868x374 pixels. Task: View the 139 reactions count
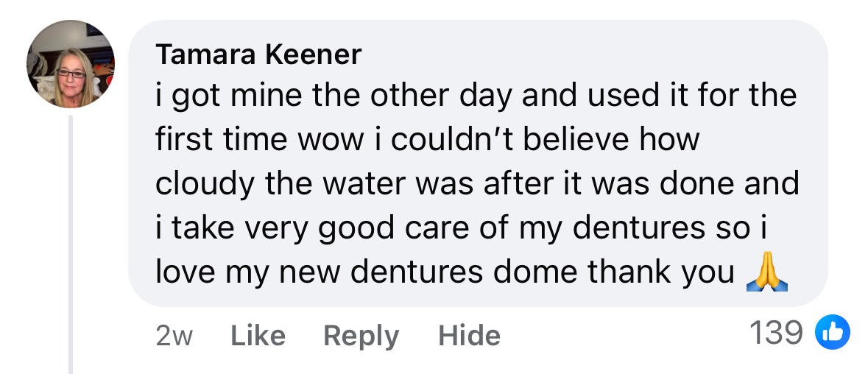click(776, 334)
